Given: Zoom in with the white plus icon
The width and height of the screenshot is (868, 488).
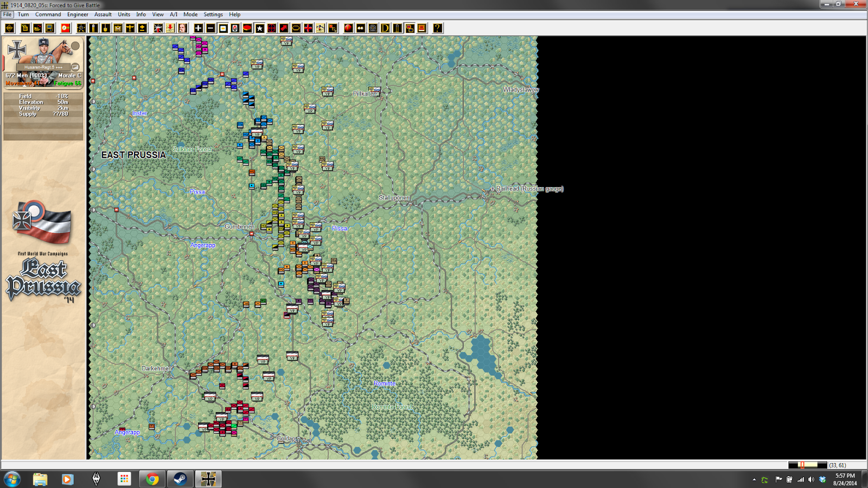Looking at the screenshot, I should [199, 28].
